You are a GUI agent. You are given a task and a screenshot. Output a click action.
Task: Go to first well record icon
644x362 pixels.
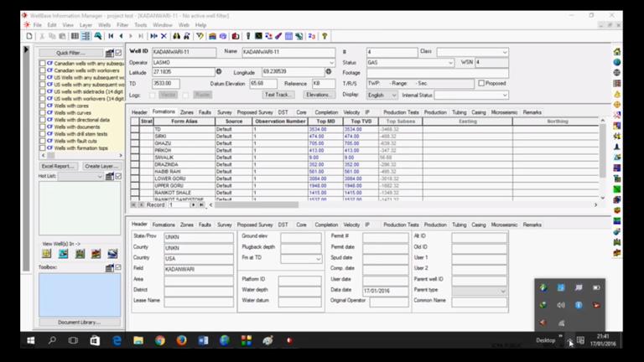coord(111,36)
